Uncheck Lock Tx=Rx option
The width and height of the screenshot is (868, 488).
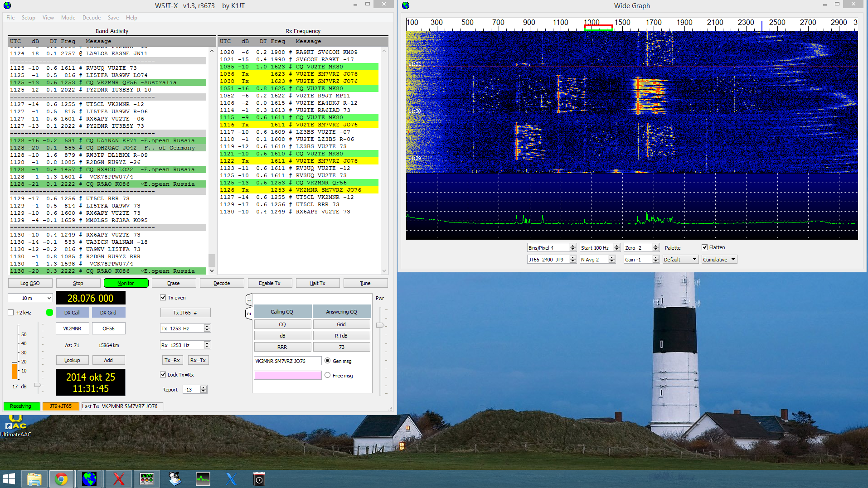point(163,375)
